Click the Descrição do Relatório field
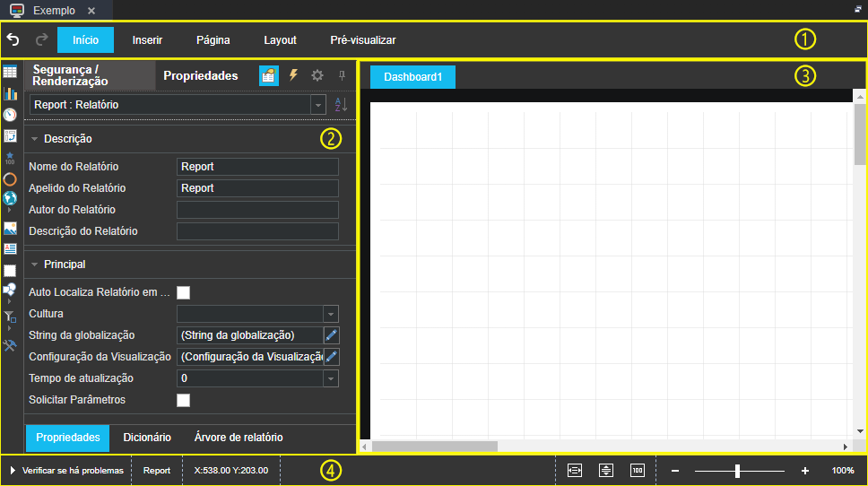Screen dimensions: 868x486 (x=257, y=231)
